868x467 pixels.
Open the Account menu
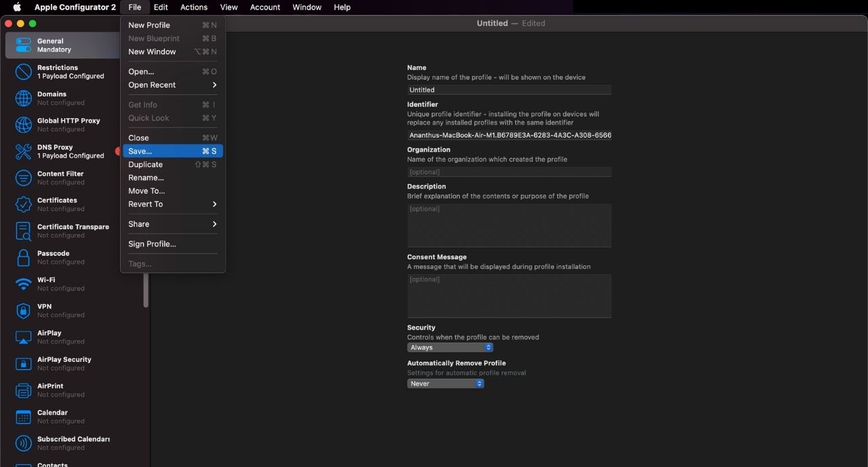coord(265,7)
